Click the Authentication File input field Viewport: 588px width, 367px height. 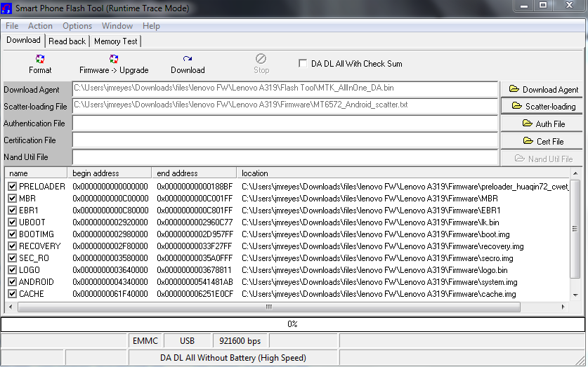point(285,124)
